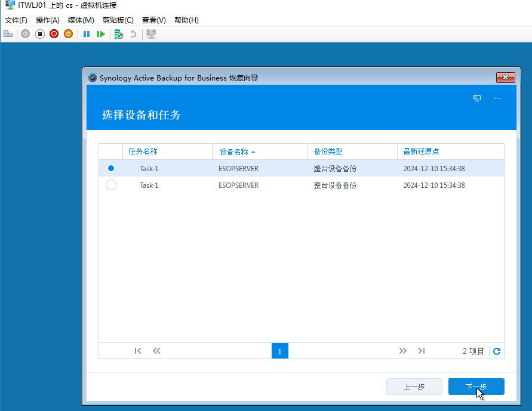Click the Checkpoint toolbar icon
This screenshot has height=411, width=532.
[x=119, y=34]
